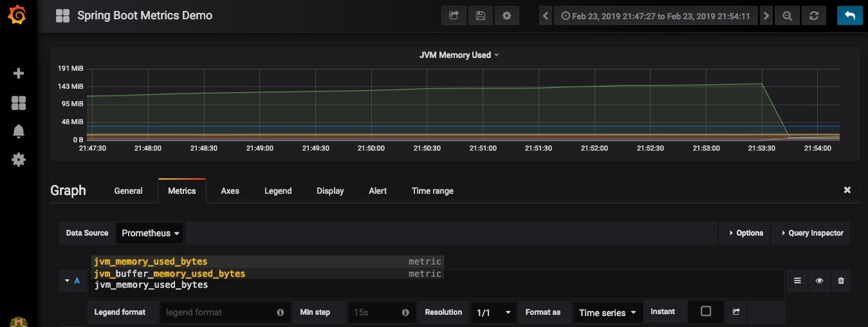Open query link in Prometheus

point(736,312)
